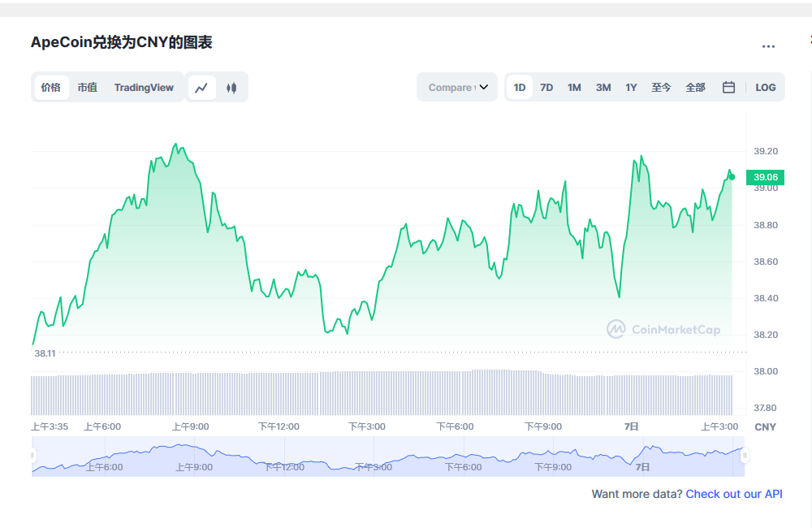Select the 1M time range
This screenshot has width=812, height=528.
click(x=574, y=88)
